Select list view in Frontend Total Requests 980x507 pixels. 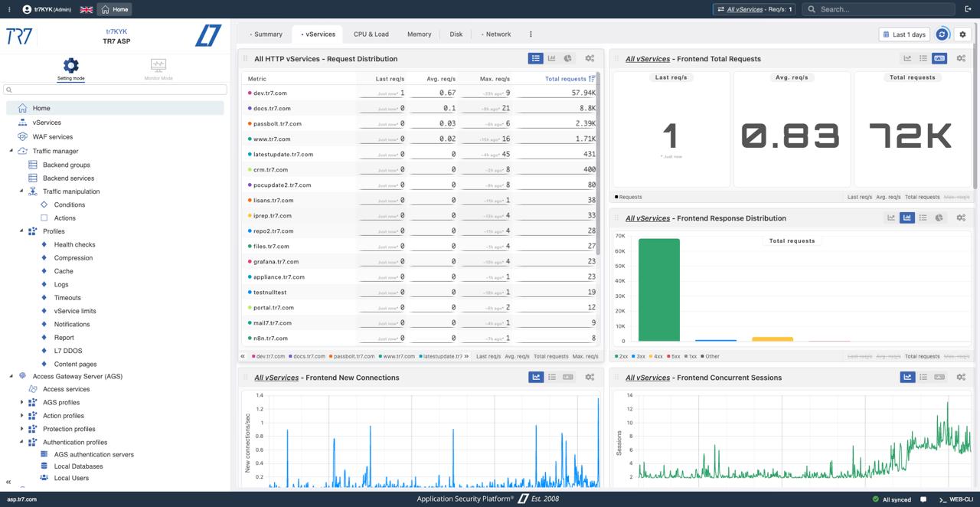pyautogui.click(x=923, y=58)
